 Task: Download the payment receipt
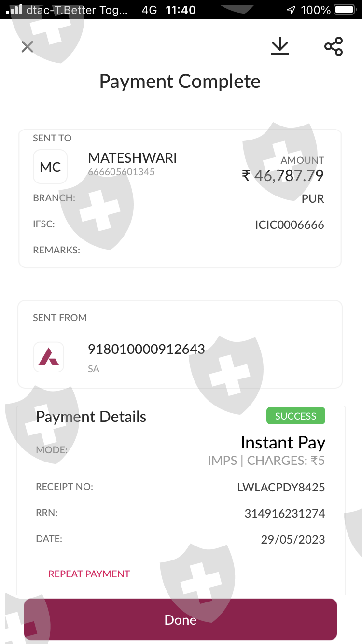point(279,46)
